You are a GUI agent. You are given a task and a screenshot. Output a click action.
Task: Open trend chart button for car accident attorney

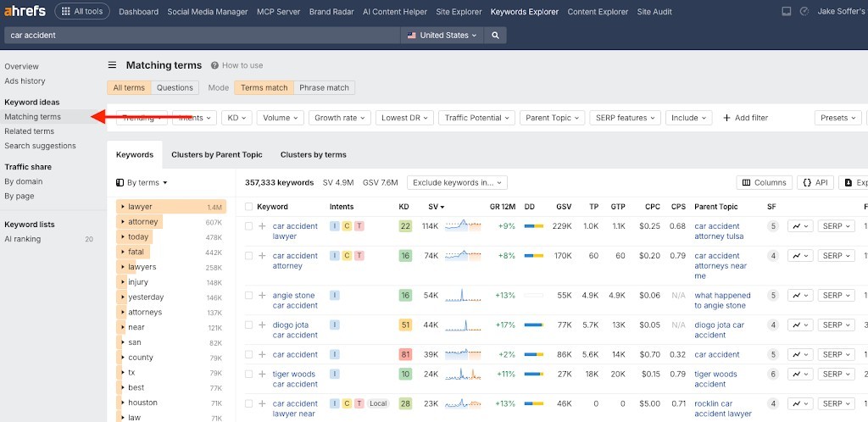coord(800,256)
